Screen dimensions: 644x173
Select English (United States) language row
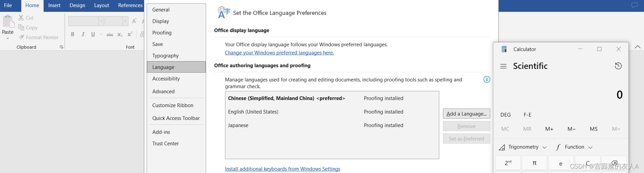tap(332, 112)
